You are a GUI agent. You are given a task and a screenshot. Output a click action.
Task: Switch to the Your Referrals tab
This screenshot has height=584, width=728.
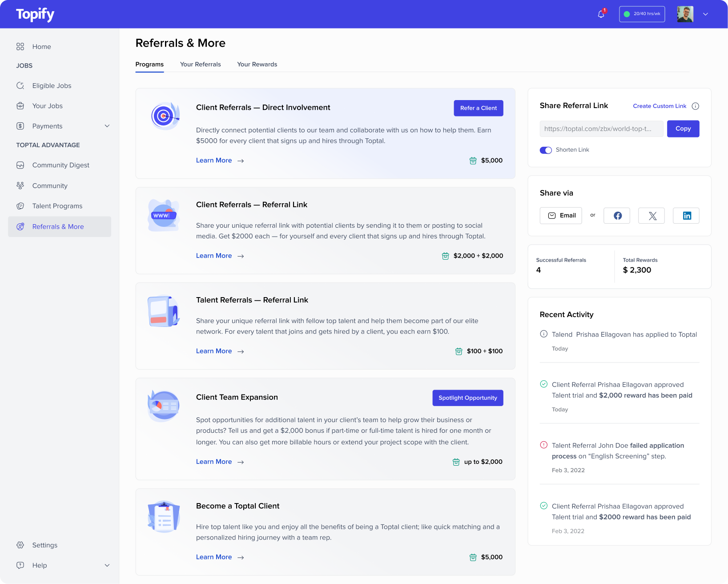tap(201, 64)
